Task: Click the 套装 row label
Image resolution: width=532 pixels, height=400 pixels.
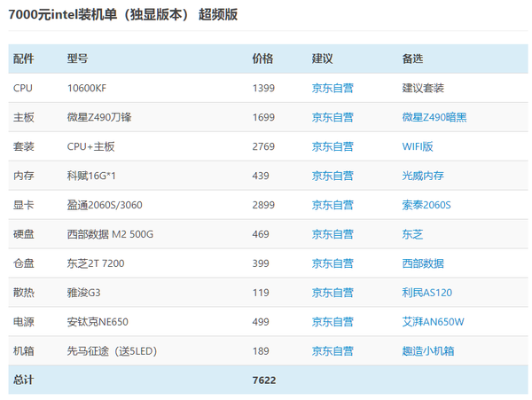Action: 23,146
